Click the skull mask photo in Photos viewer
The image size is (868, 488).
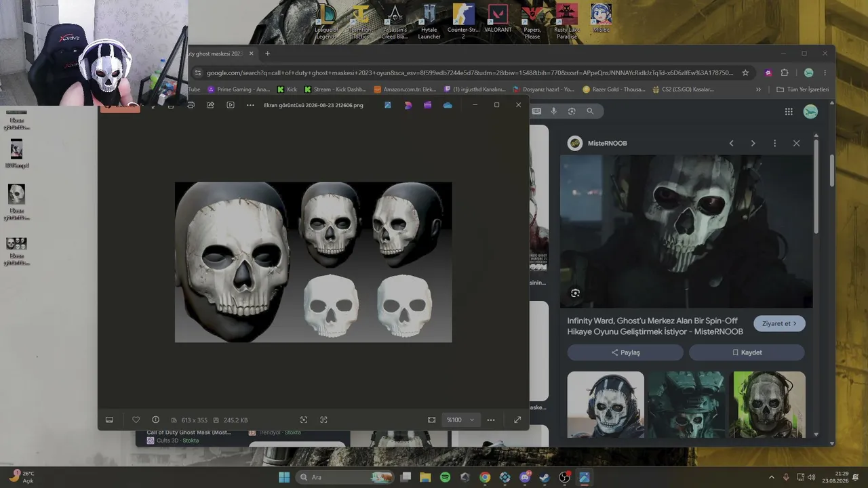click(313, 262)
